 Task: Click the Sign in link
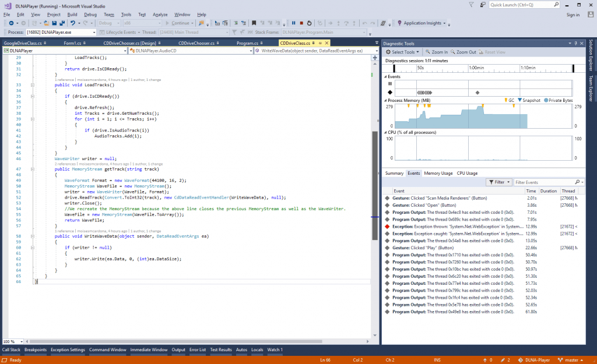573,15
